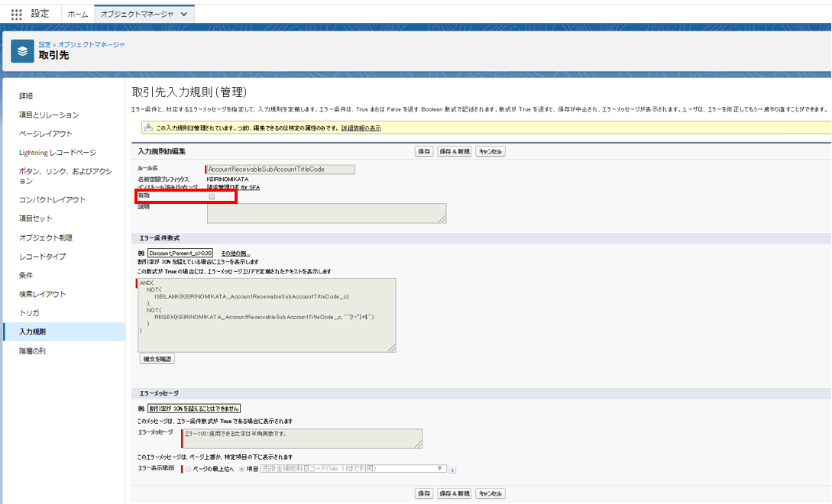Viewport: 832px width, 504px height.
Task: Open the 詳細情報の表示 link
Action: tap(361, 128)
